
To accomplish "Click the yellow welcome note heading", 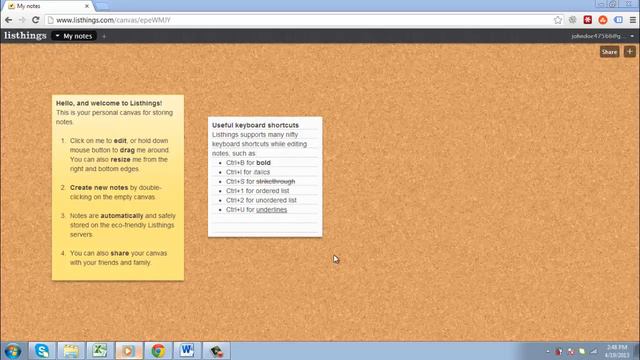I will point(109,103).
